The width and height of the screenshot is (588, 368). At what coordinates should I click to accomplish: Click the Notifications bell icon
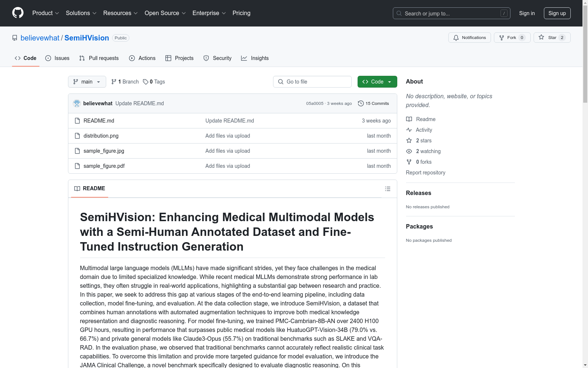(x=456, y=38)
